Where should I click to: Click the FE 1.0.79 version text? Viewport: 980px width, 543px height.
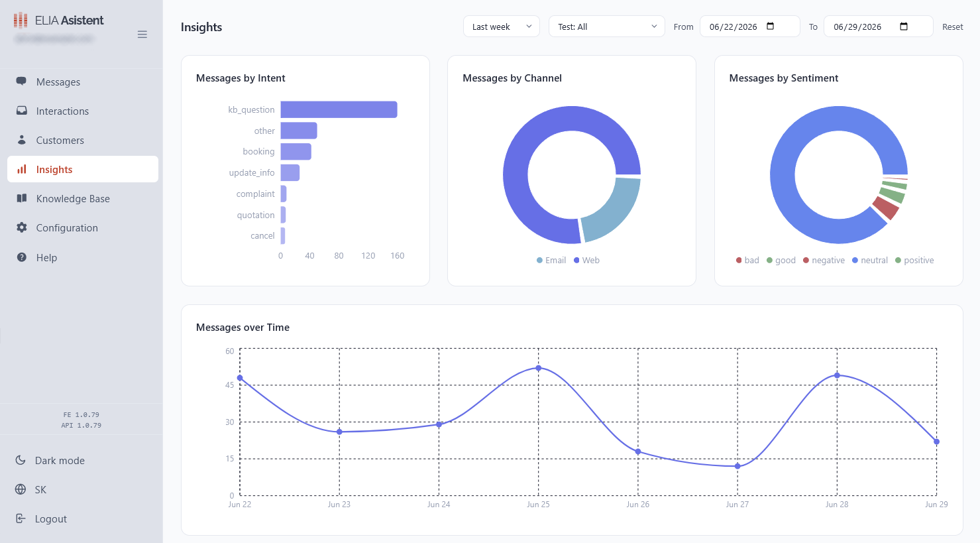82,414
